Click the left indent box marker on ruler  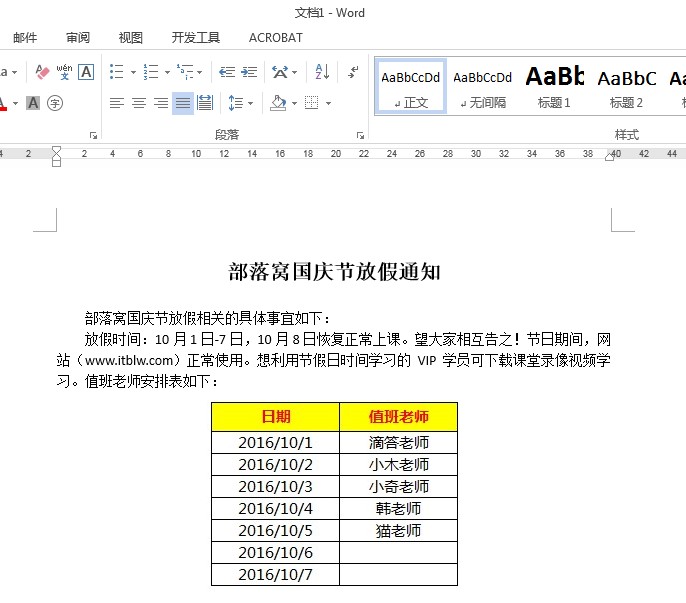pyautogui.click(x=56, y=164)
